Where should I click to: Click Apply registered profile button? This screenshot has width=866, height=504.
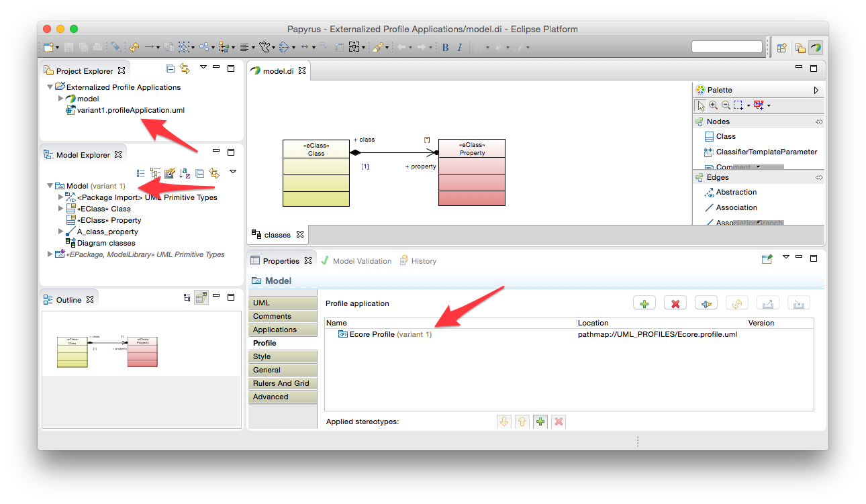pos(706,303)
